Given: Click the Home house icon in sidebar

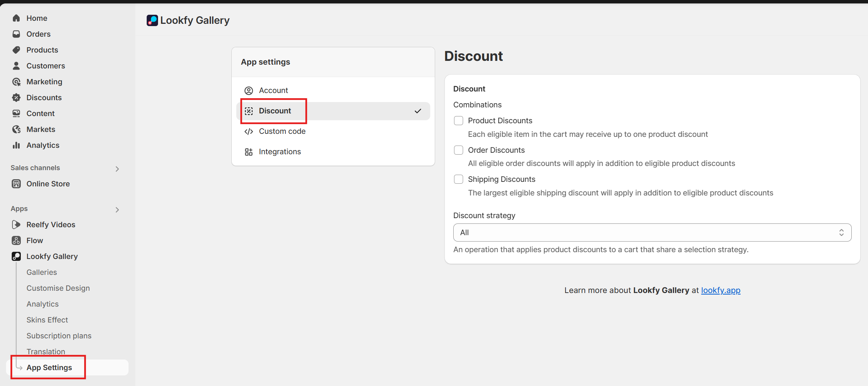Looking at the screenshot, I should pyautogui.click(x=16, y=18).
